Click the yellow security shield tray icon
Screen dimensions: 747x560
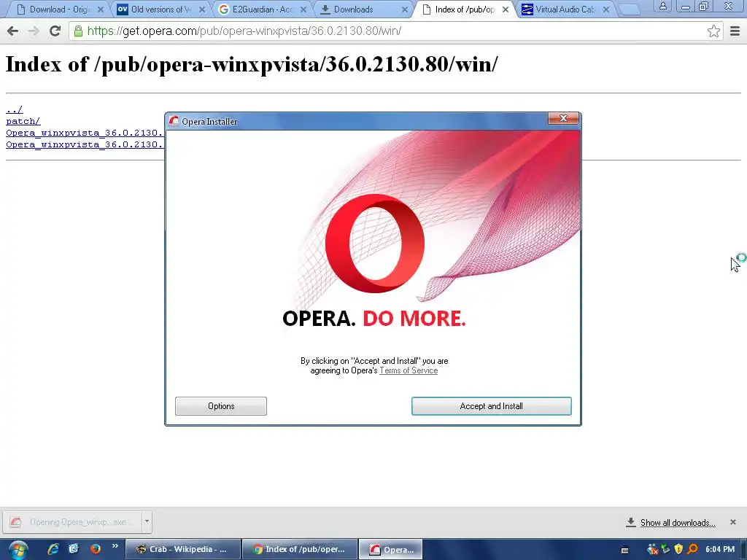[679, 550]
